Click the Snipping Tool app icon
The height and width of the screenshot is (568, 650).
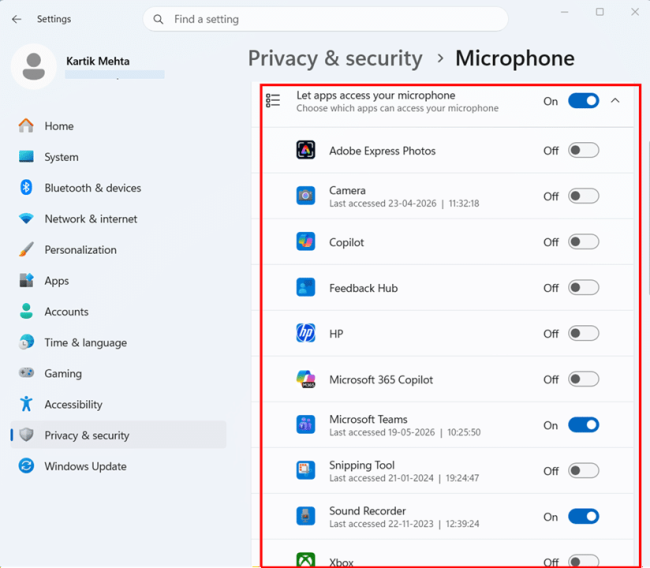pyautogui.click(x=306, y=471)
